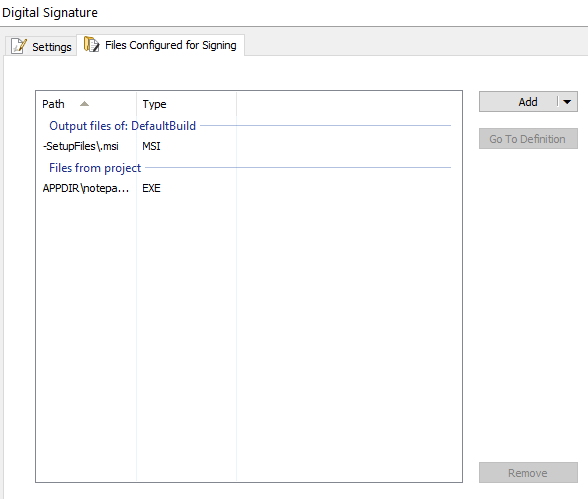Click the Settings tab pencil icon

click(19, 46)
